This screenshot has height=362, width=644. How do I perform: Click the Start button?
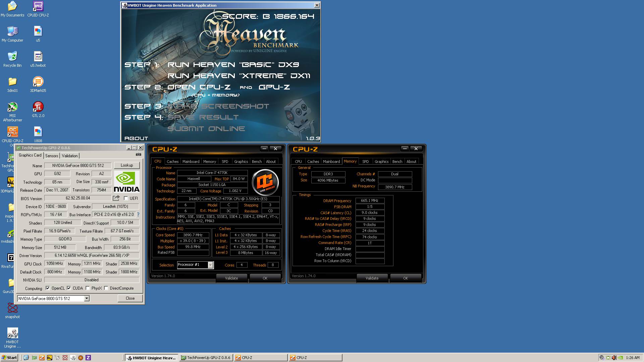9,358
